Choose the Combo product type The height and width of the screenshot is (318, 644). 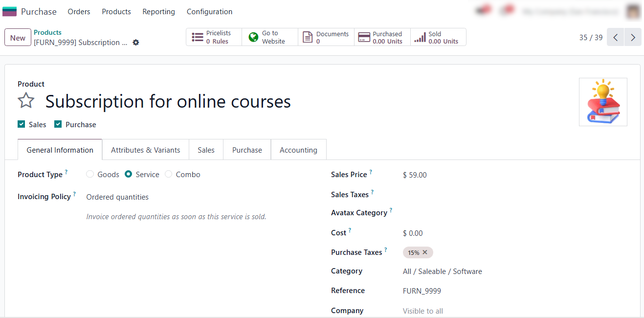point(169,174)
